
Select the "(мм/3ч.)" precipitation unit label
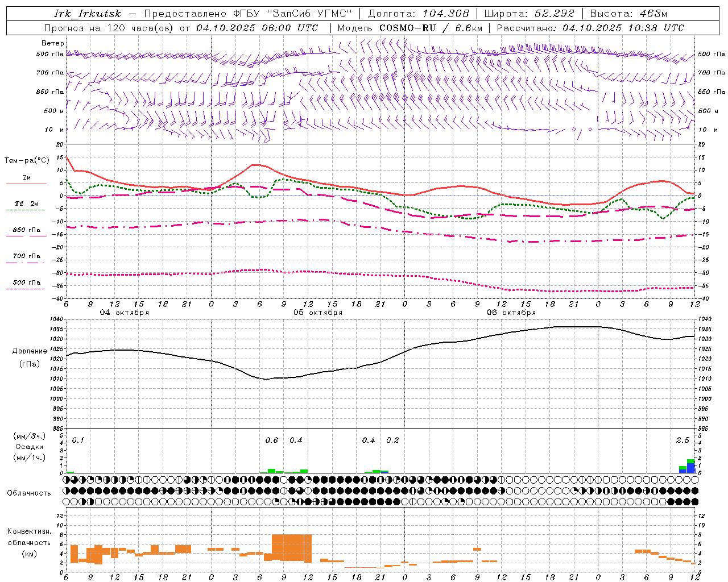30,436
